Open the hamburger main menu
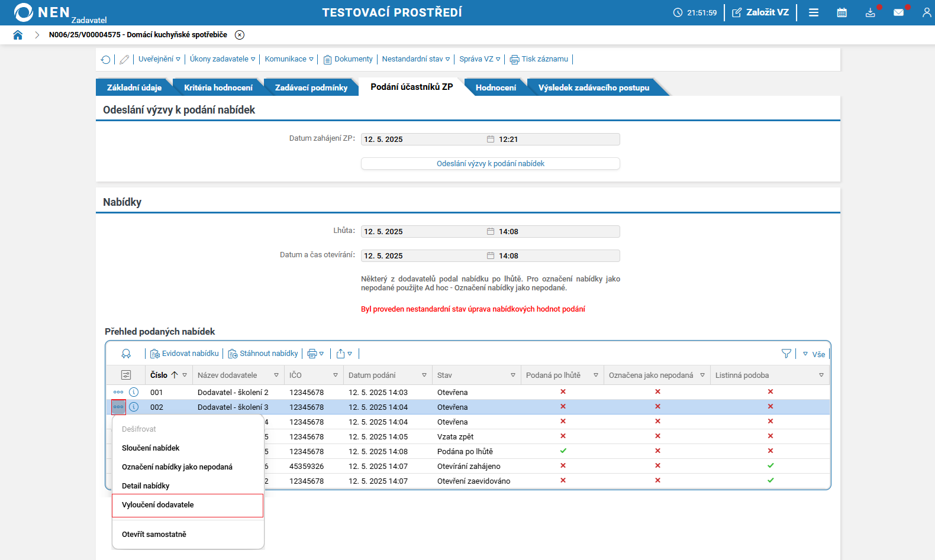The height and width of the screenshot is (560, 935). [x=814, y=12]
